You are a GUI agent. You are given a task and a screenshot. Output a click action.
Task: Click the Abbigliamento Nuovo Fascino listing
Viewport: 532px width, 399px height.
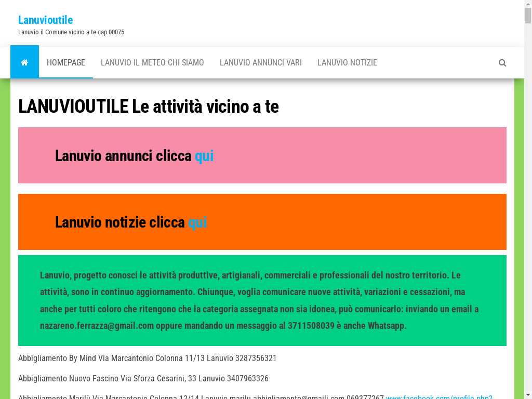pos(143,378)
